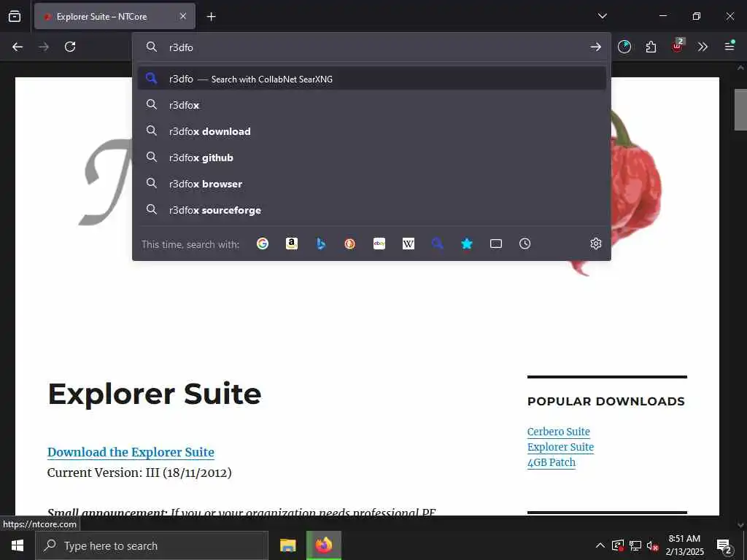Viewport: 747px width, 560px height.
Task: Choose the 'r3dfox download' suggestion
Action: tap(371, 131)
